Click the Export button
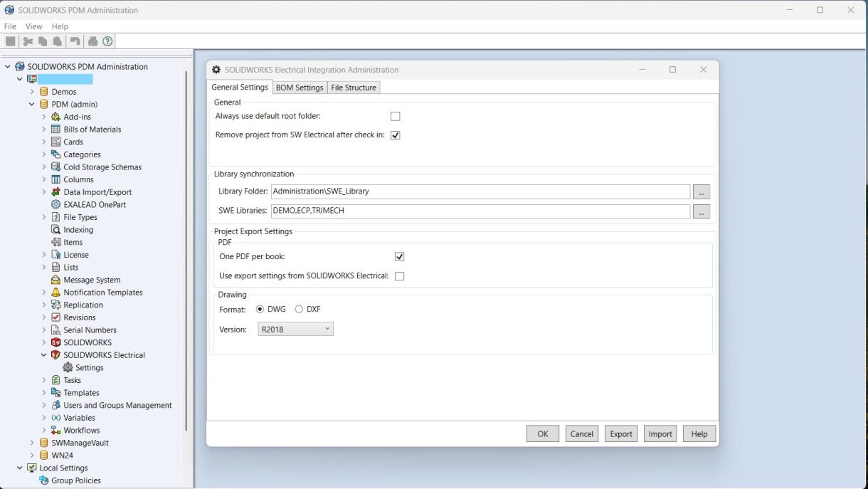 click(620, 433)
